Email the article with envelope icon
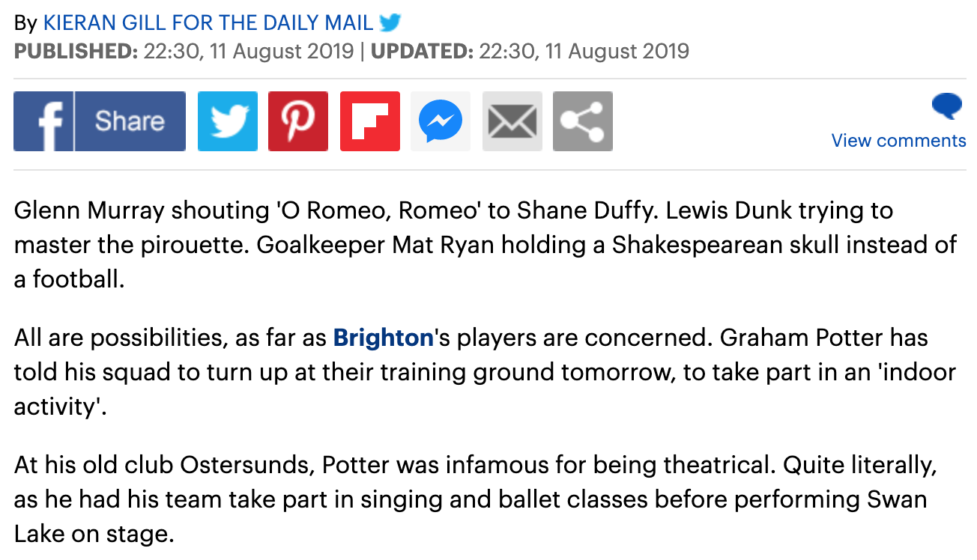The width and height of the screenshot is (977, 560). point(512,121)
